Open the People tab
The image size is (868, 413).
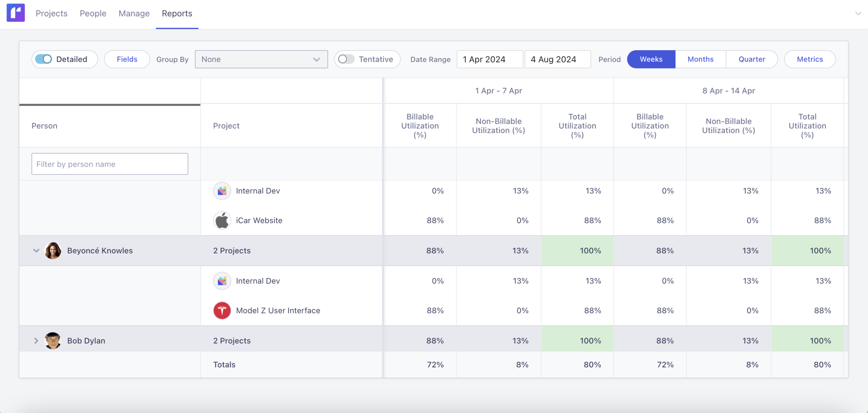[x=93, y=14]
